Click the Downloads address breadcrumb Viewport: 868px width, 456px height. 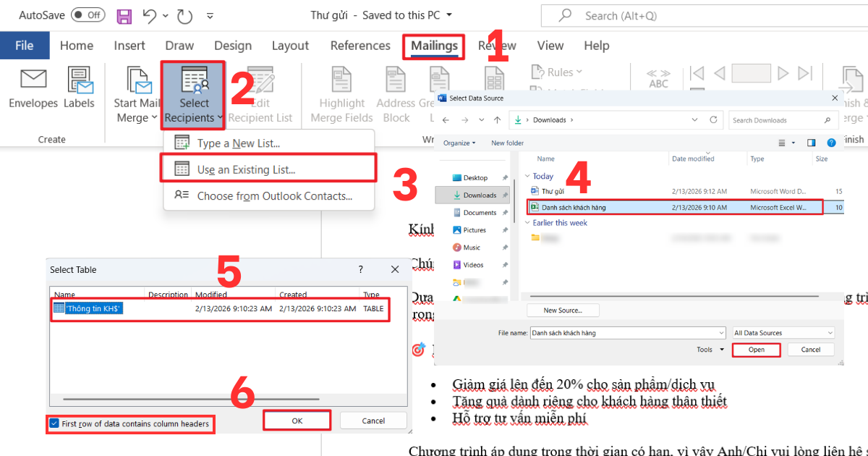(550, 120)
